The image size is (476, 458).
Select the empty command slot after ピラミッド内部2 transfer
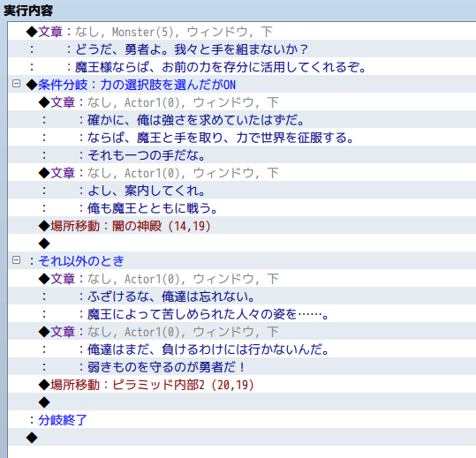pyautogui.click(x=242, y=402)
